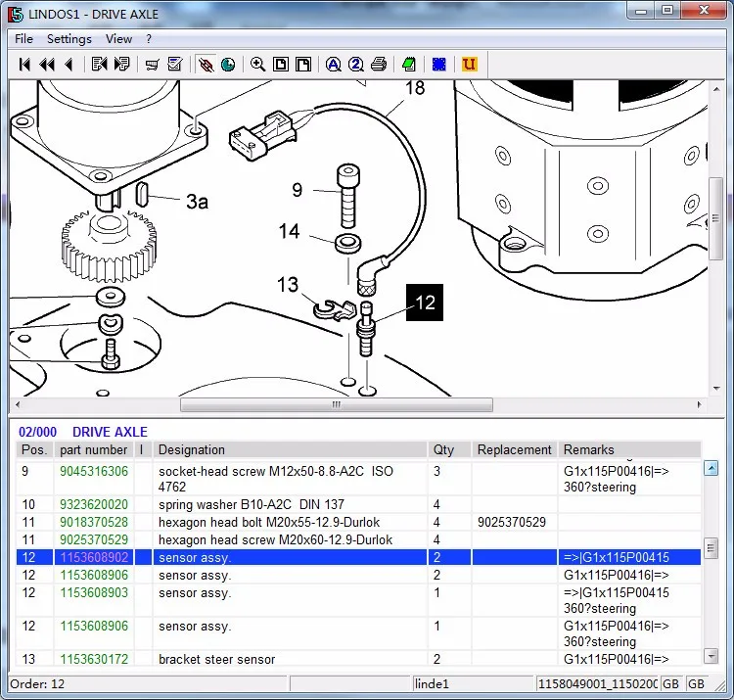The height and width of the screenshot is (700, 734).
Task: Click the blue EU flag icon
Action: pyautogui.click(x=439, y=65)
